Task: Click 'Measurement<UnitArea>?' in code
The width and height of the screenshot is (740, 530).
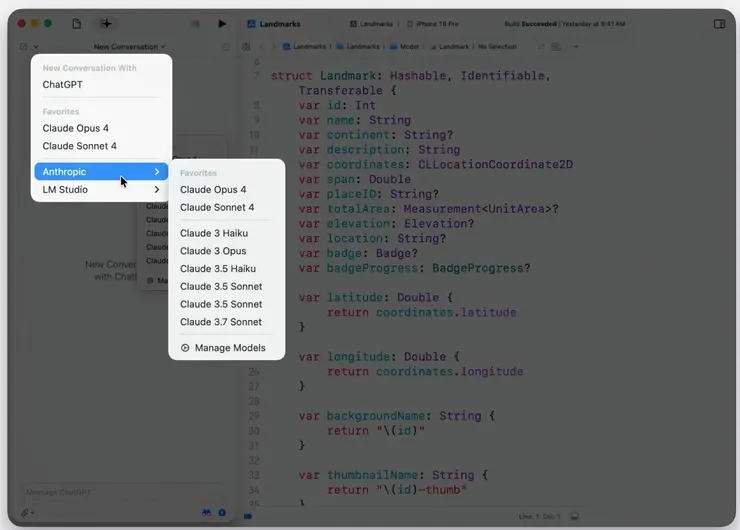Action: pos(481,209)
